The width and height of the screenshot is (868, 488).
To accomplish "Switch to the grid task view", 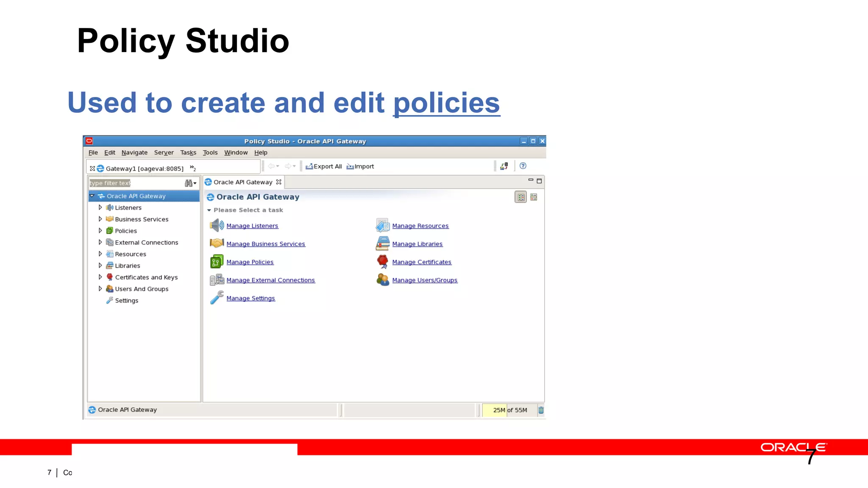I will (x=521, y=197).
